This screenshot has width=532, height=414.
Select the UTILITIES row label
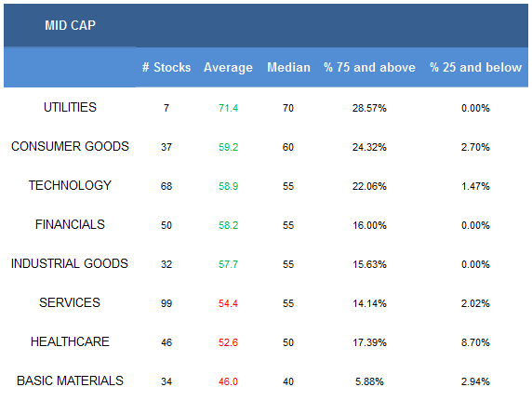point(70,107)
